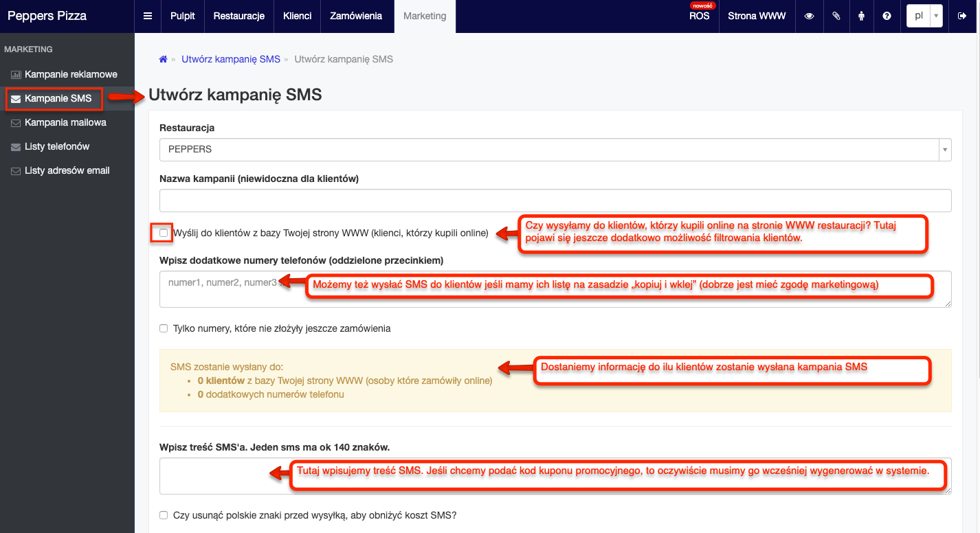Open the Restauracja PEPPERS dropdown
Image resolution: width=980 pixels, height=533 pixels.
click(x=555, y=149)
